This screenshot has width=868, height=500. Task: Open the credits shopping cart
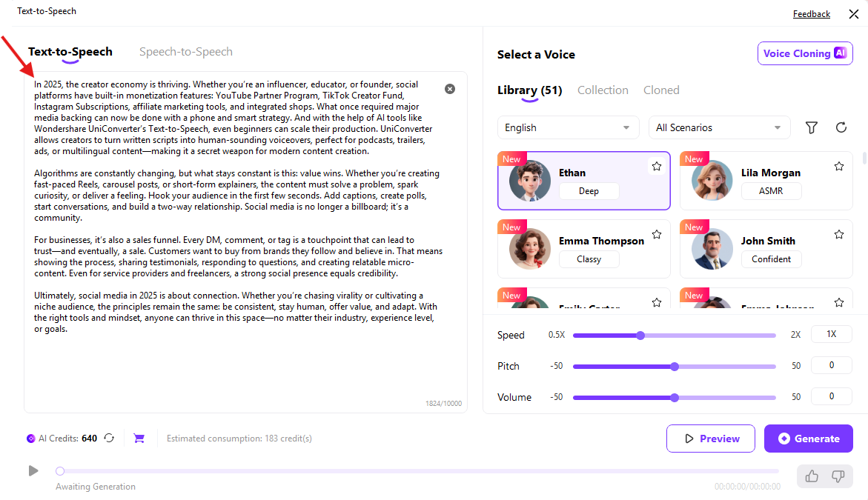coord(139,438)
